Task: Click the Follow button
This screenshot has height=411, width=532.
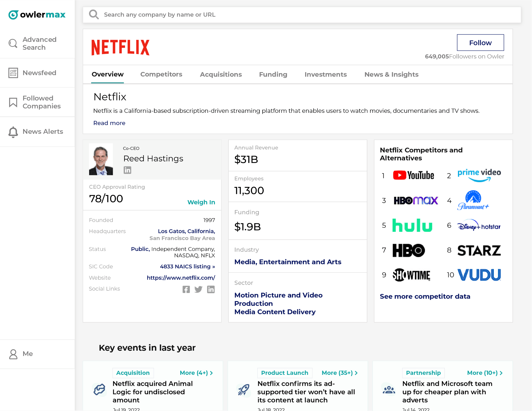Action: point(480,42)
